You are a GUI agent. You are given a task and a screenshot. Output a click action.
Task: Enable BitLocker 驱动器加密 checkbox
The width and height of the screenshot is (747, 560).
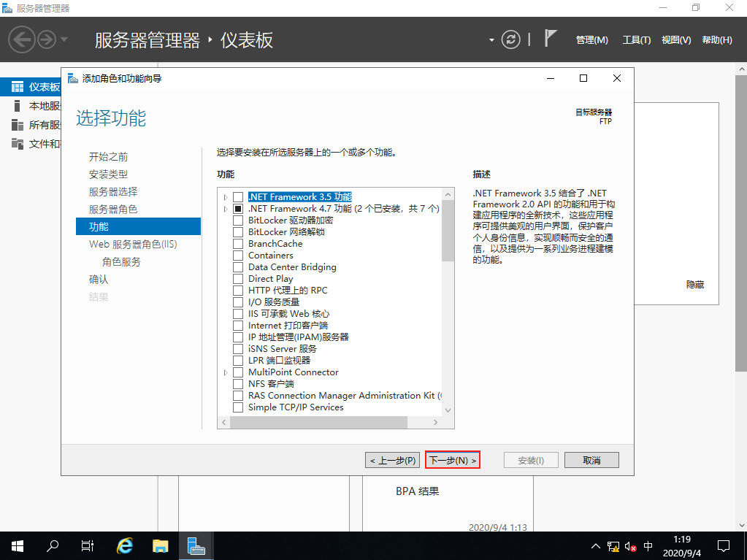(x=238, y=220)
